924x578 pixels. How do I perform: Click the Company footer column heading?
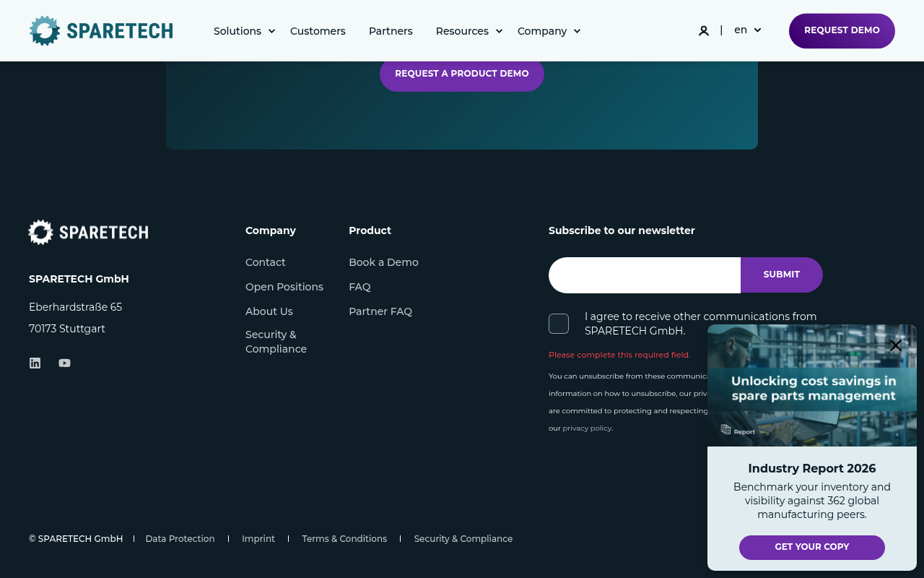(x=271, y=230)
